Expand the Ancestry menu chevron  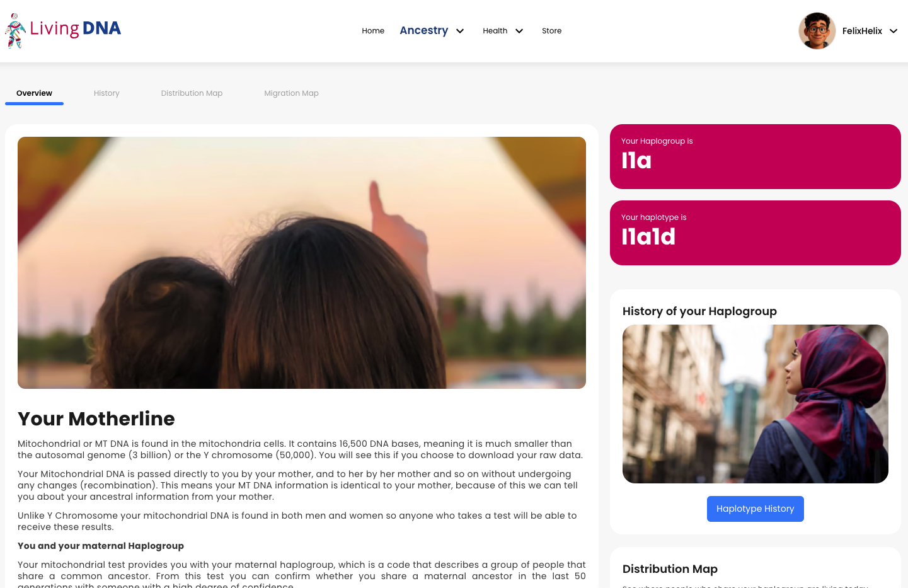tap(460, 31)
